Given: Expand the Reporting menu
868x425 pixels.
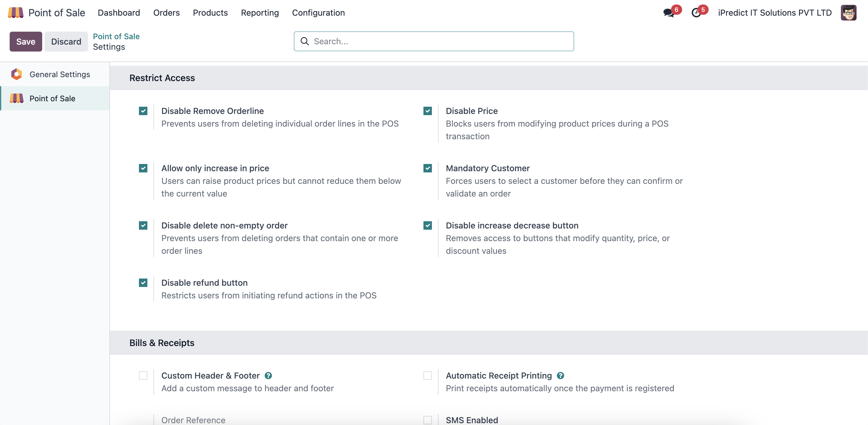Looking at the screenshot, I should [259, 13].
